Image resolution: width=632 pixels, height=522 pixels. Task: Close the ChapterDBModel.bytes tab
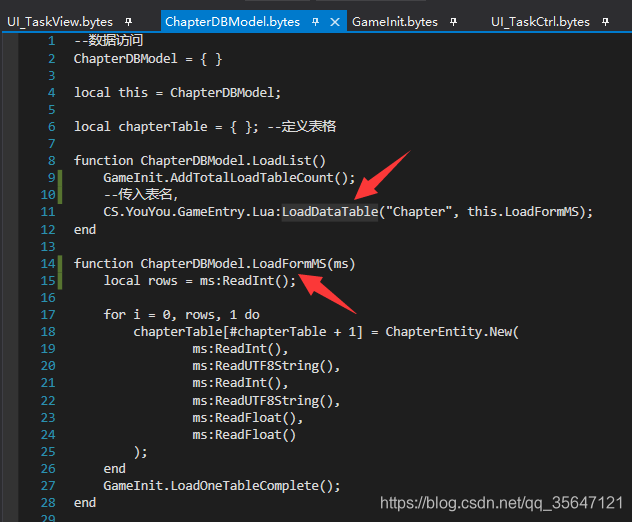[x=335, y=22]
